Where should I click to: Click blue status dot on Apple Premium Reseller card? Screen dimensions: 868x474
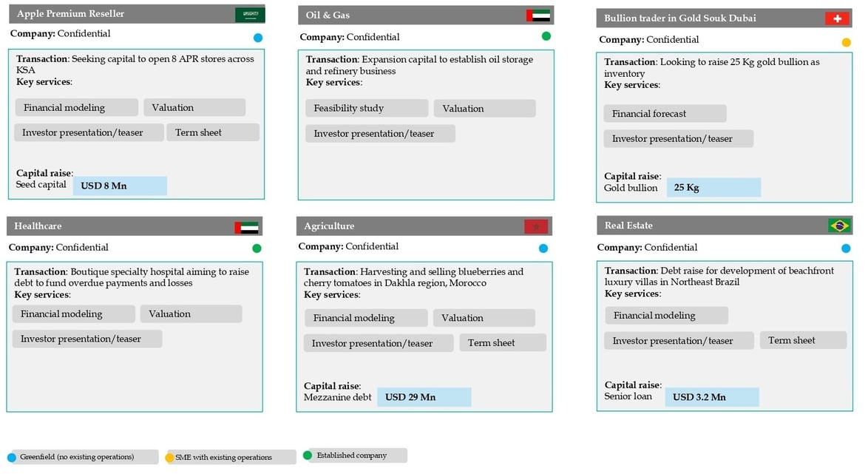(x=258, y=38)
